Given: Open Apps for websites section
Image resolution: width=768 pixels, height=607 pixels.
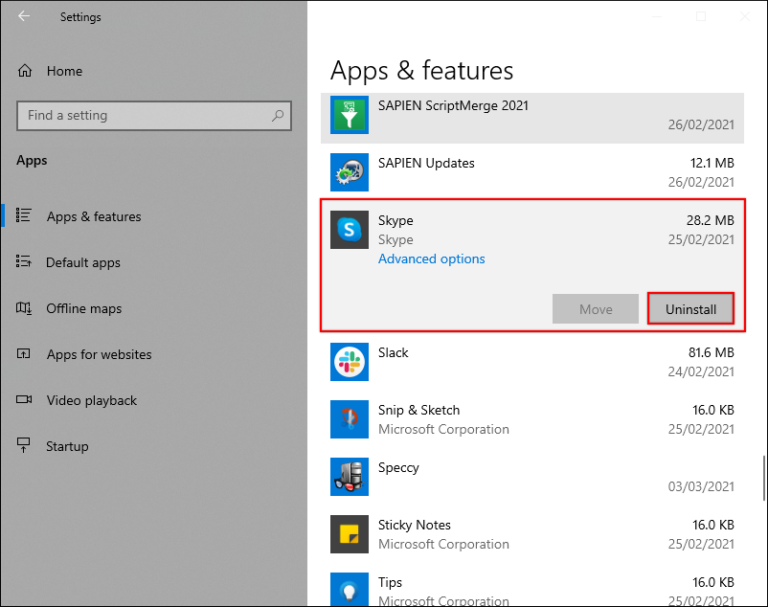Looking at the screenshot, I should click(x=99, y=355).
